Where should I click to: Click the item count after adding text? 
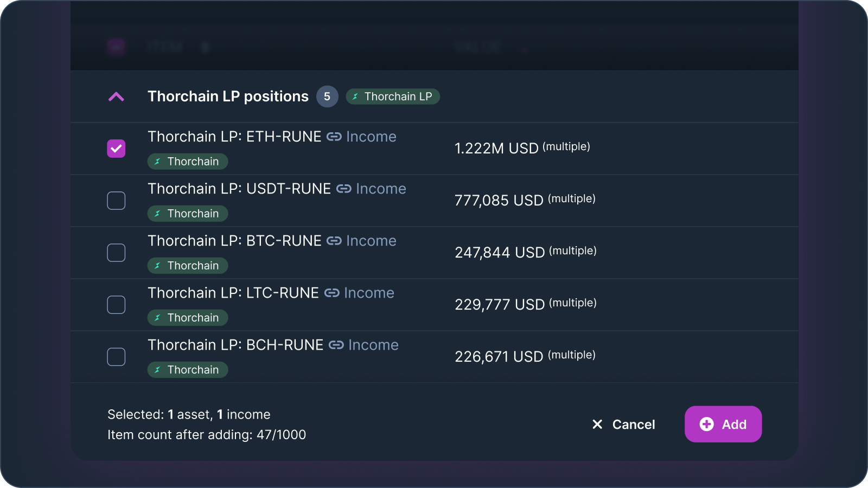[x=206, y=434]
